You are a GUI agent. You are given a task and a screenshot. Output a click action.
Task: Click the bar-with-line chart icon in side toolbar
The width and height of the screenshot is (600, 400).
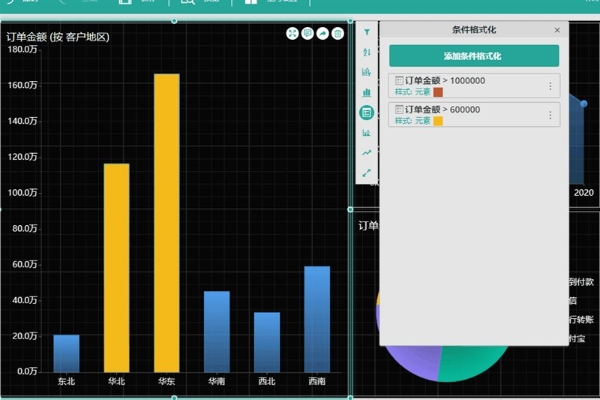[x=367, y=72]
